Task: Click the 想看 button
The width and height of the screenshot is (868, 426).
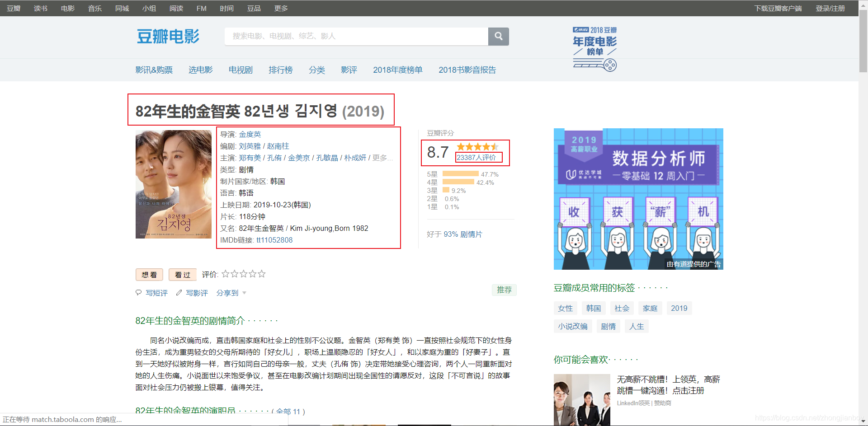Action: [x=149, y=275]
